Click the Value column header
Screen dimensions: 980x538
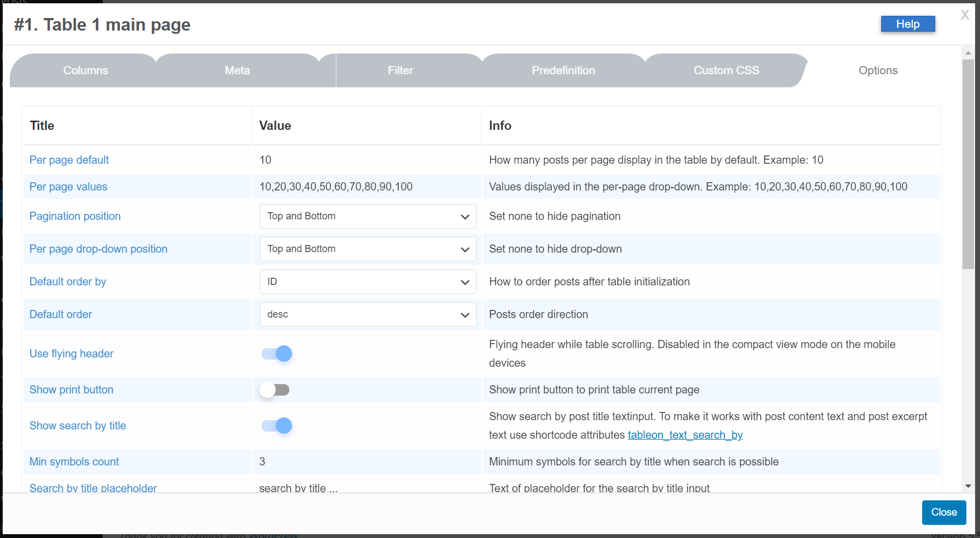[x=275, y=125]
